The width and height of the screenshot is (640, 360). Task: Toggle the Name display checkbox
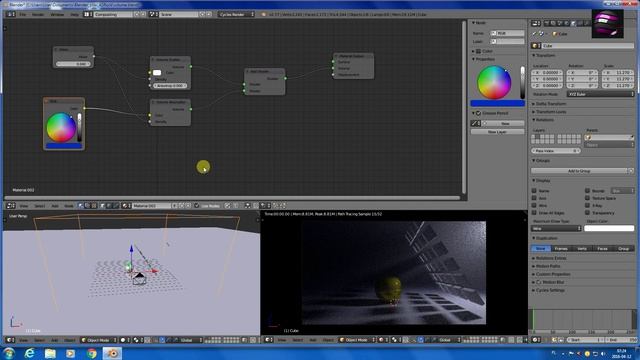(534, 191)
